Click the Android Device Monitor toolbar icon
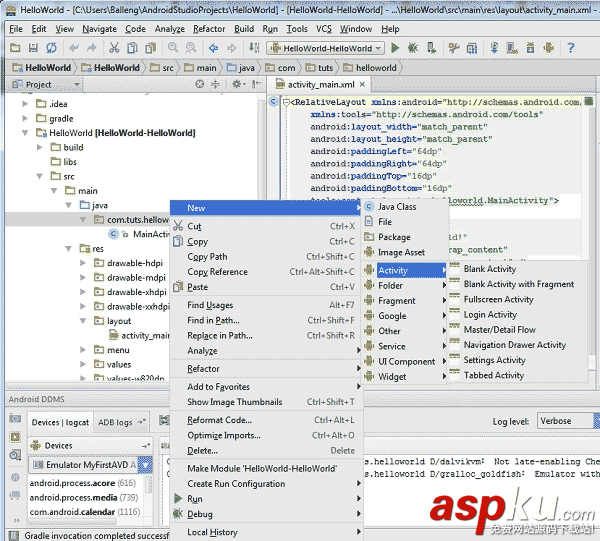 pyautogui.click(x=549, y=48)
